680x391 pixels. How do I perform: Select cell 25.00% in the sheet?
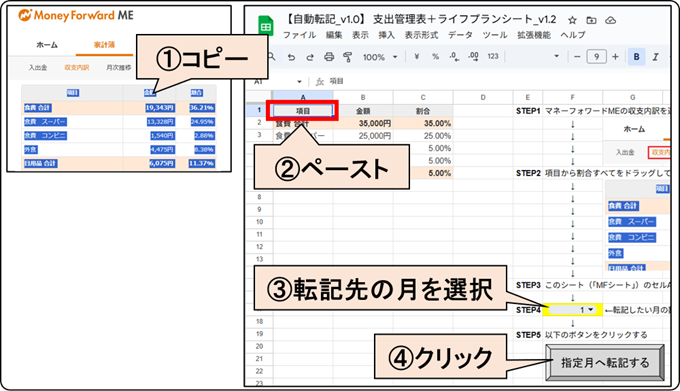[423, 136]
